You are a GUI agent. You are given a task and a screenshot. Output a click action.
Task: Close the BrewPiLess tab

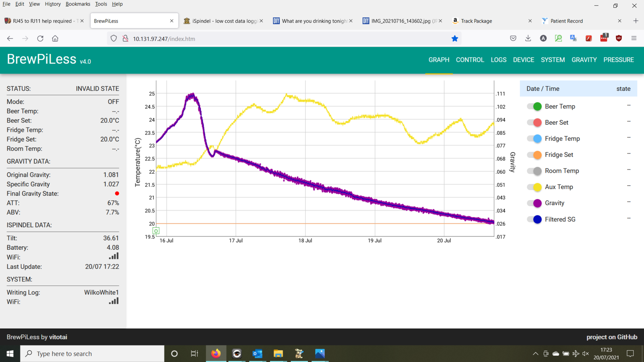(172, 21)
